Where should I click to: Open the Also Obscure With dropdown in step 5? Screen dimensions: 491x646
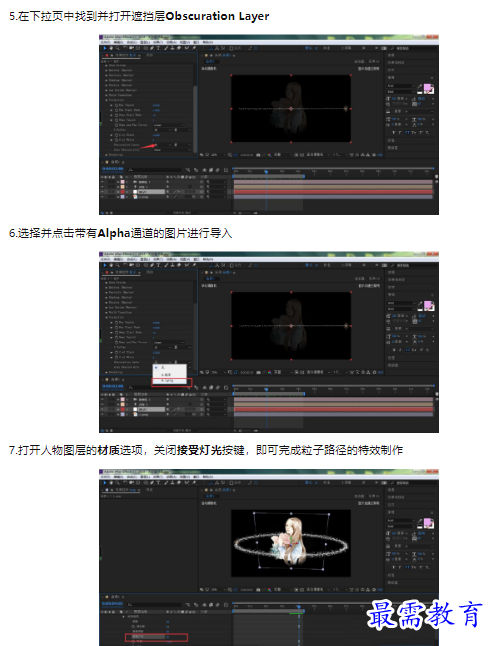click(172, 150)
